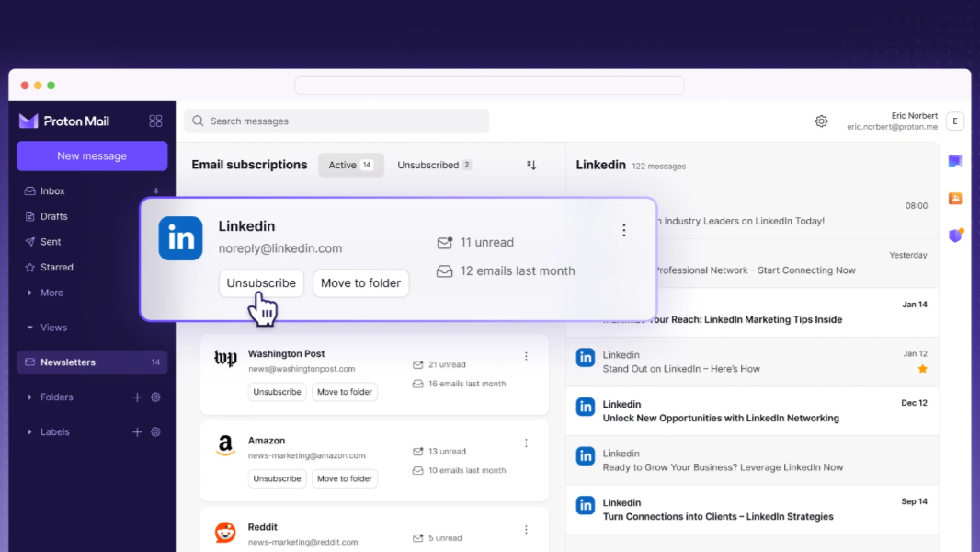Unsubscribe from LinkedIn emails
The image size is (980, 552).
(x=260, y=283)
